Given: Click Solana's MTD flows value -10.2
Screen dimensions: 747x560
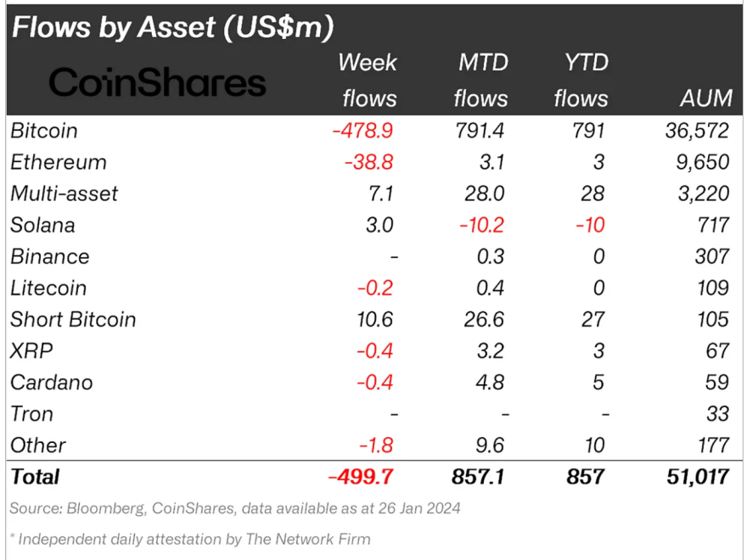Looking at the screenshot, I should tap(481, 225).
